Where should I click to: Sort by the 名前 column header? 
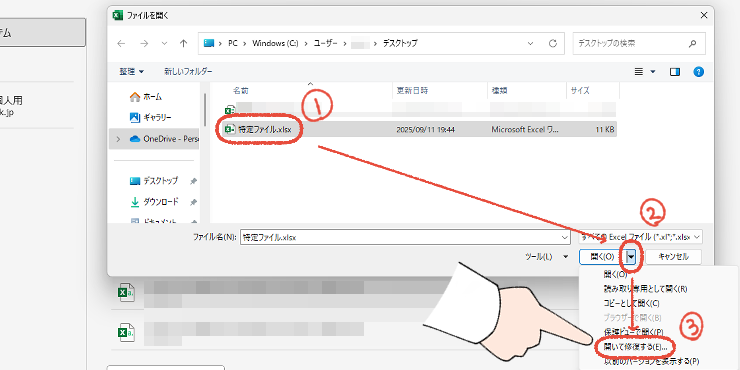(x=241, y=91)
